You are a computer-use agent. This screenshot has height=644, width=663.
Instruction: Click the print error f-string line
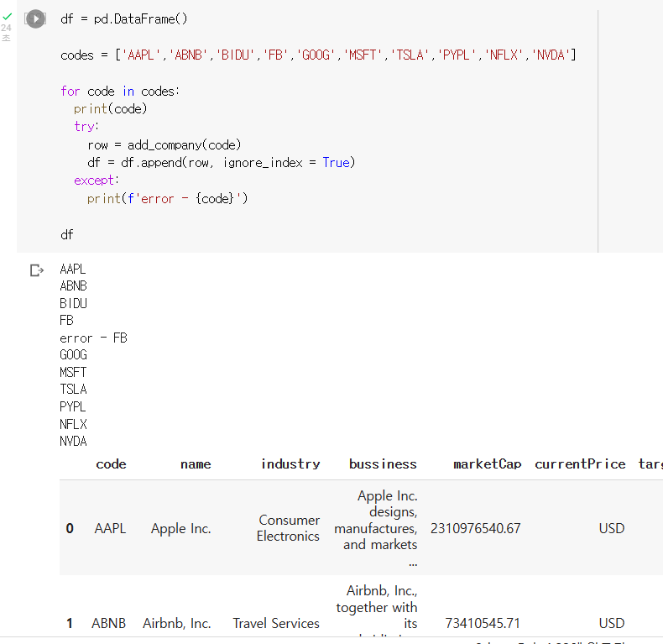pyautogui.click(x=168, y=198)
